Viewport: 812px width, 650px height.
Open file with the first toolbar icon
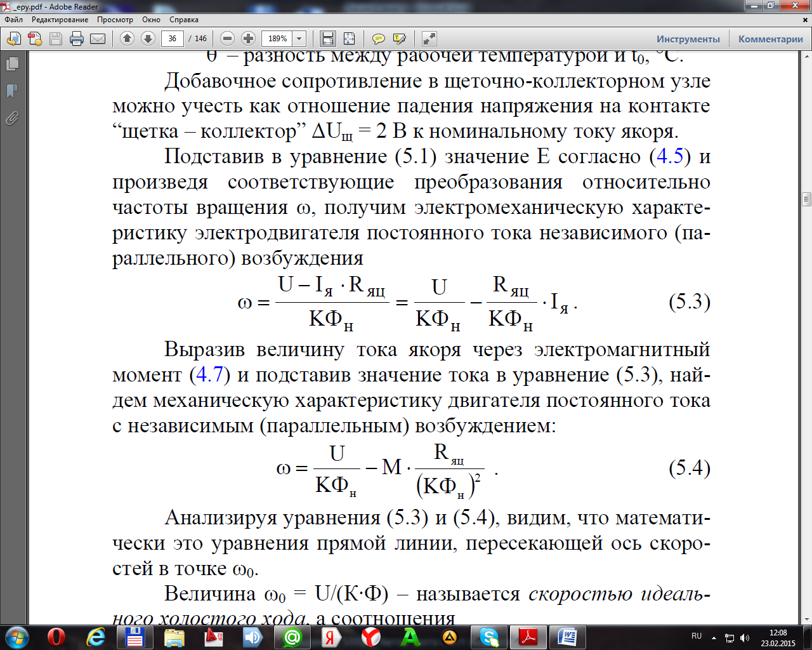pyautogui.click(x=13, y=39)
